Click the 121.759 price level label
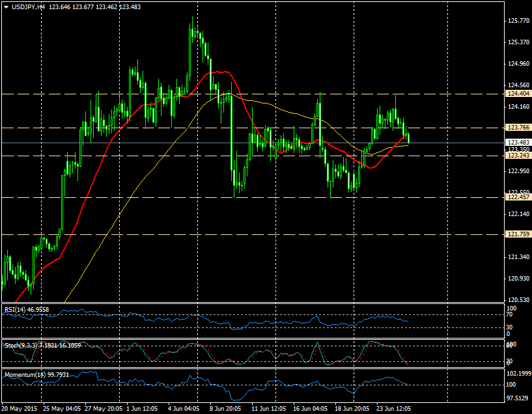532x414 pixels. tap(518, 234)
